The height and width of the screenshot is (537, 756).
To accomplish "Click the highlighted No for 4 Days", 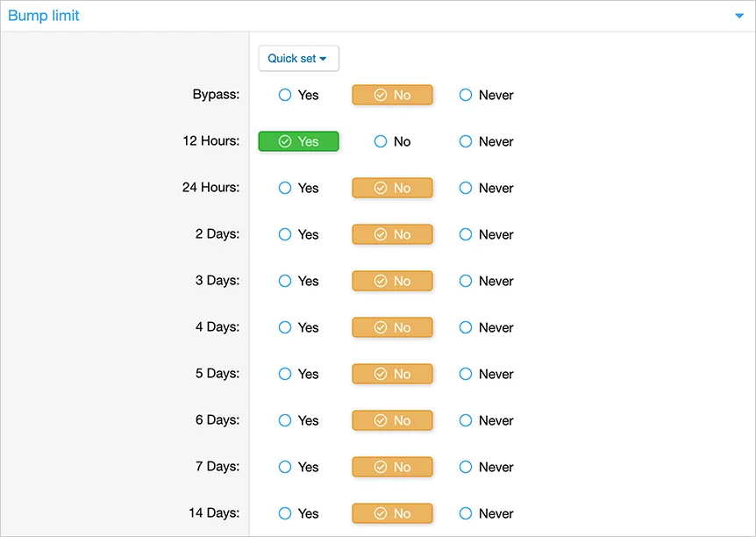I will click(x=392, y=327).
